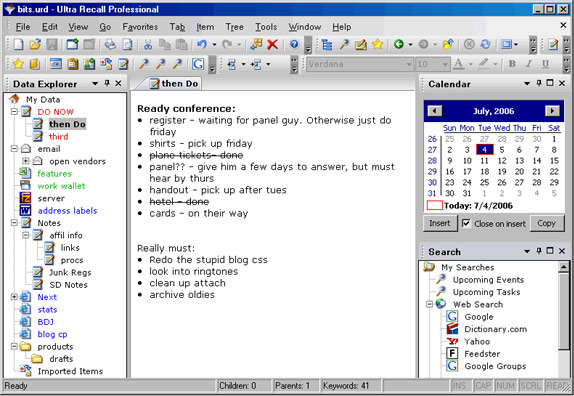The image size is (574, 396).
Task: Collapse the products folder node
Action: [14, 346]
